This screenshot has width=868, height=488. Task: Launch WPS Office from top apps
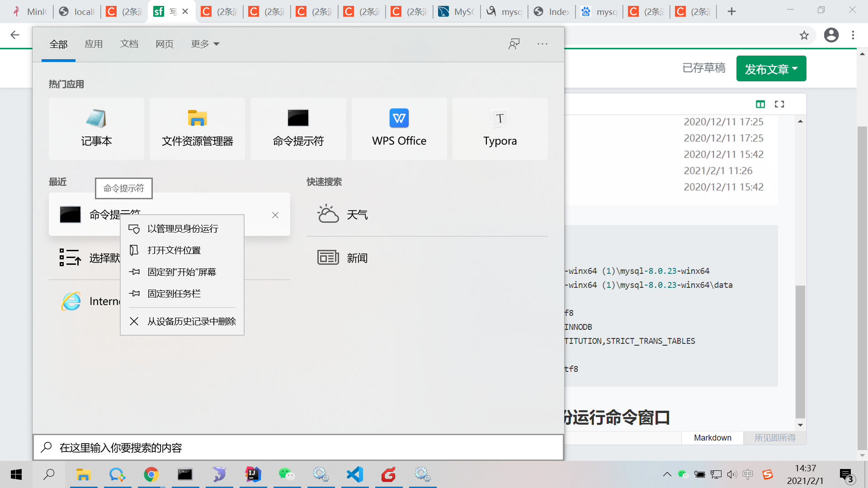click(x=399, y=129)
